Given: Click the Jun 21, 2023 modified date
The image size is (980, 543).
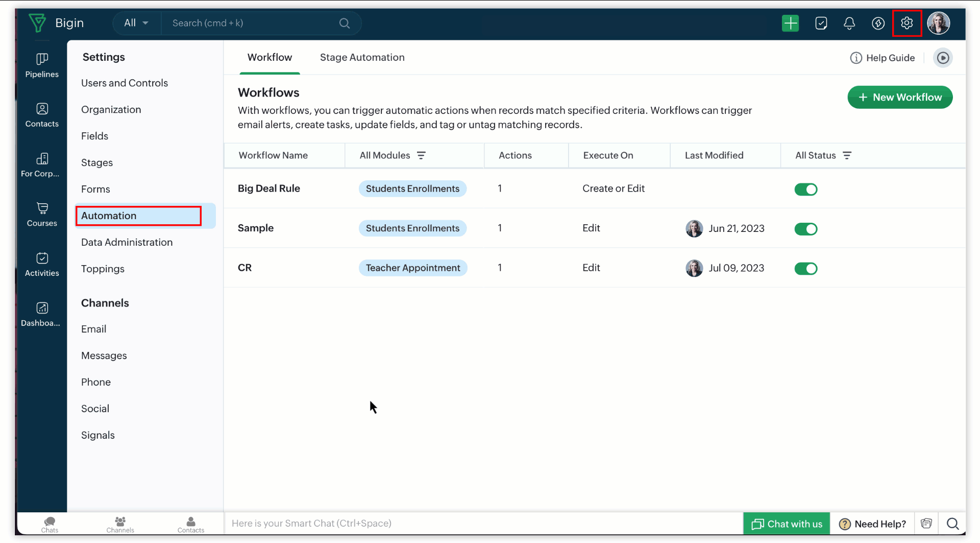Looking at the screenshot, I should [x=736, y=228].
